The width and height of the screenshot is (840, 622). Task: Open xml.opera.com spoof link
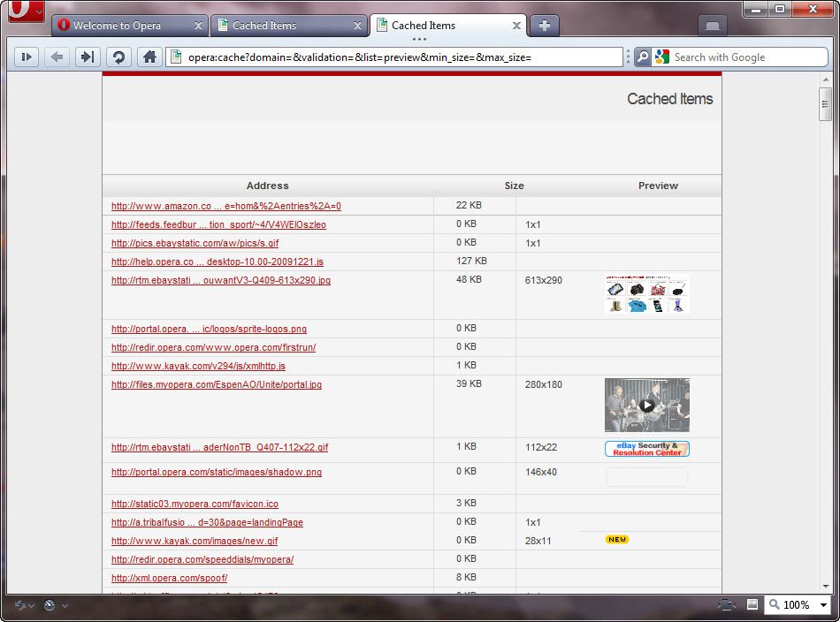169,578
